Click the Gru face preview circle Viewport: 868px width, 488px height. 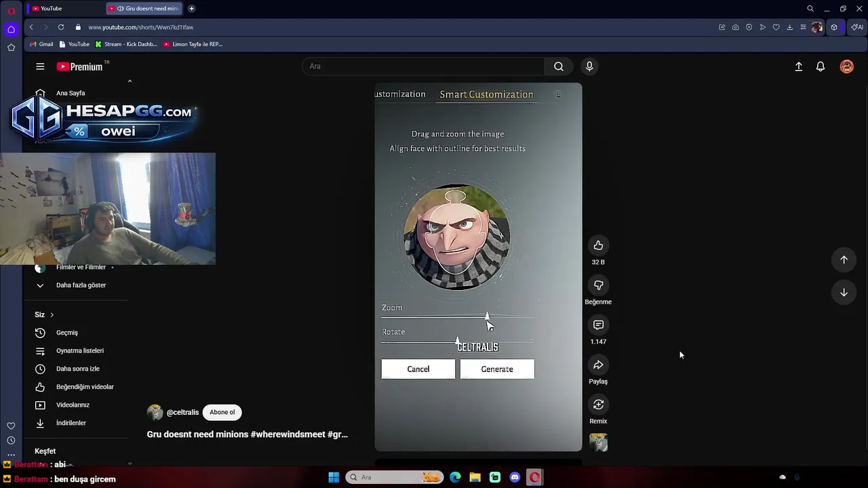456,237
